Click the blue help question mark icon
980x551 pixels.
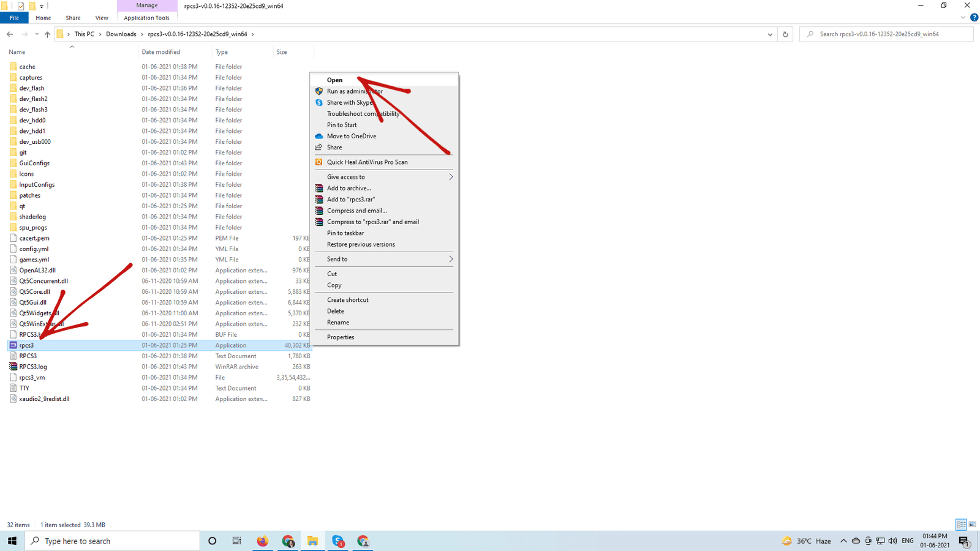(x=974, y=17)
